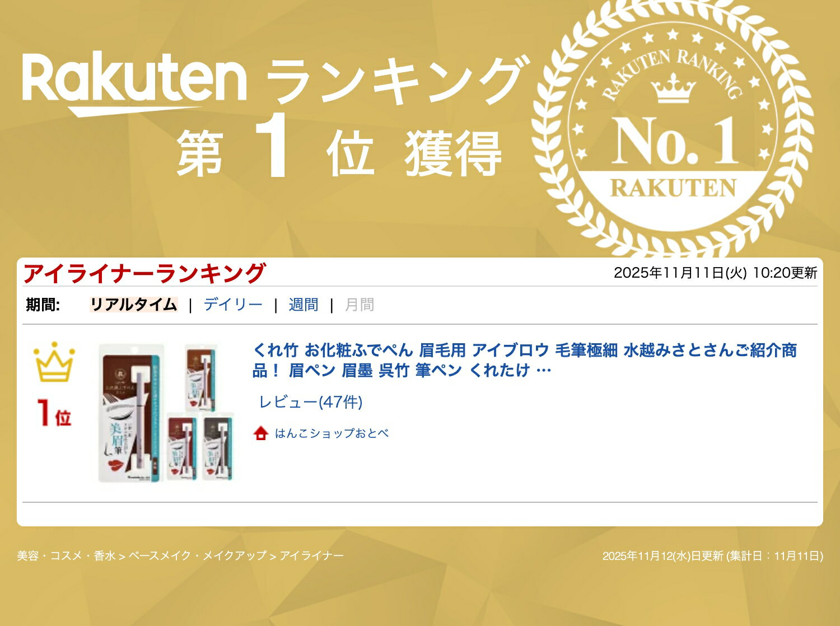The image size is (840, 626).
Task: Click the Rakuten logo
Action: click(134, 82)
